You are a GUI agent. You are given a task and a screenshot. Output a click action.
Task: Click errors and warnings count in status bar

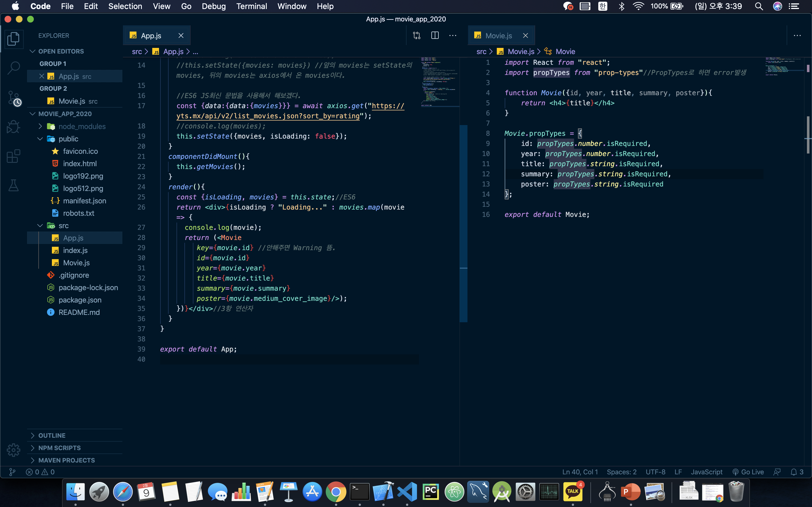40,472
